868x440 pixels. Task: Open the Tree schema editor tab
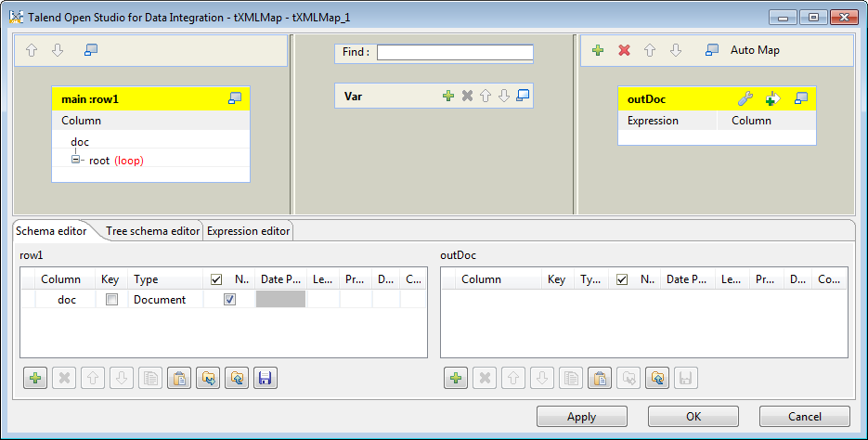click(153, 231)
